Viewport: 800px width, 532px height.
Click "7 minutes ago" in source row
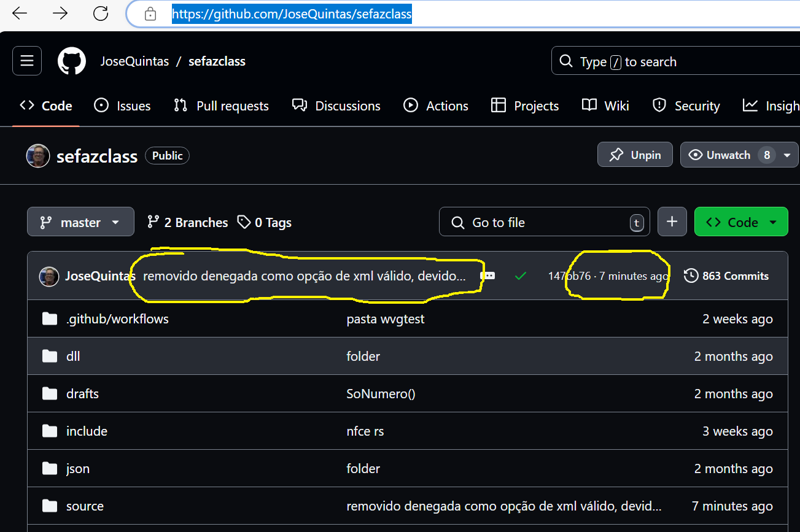[732, 506]
